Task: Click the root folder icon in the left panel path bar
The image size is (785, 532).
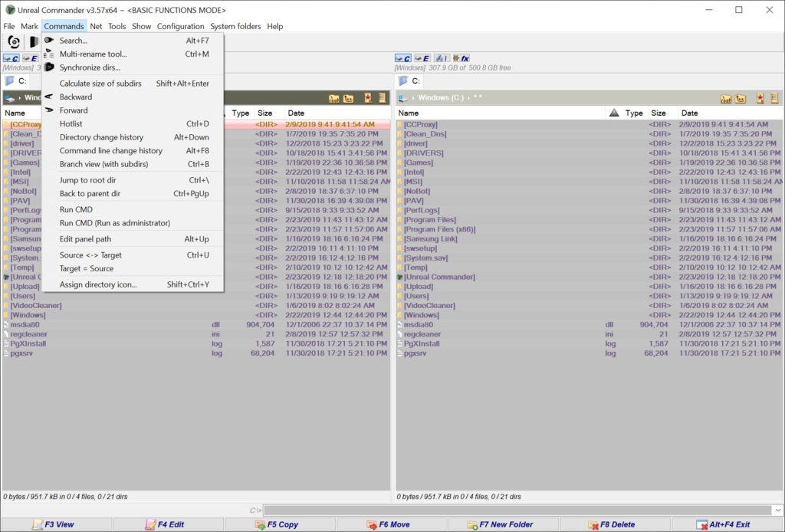Action: [334, 99]
